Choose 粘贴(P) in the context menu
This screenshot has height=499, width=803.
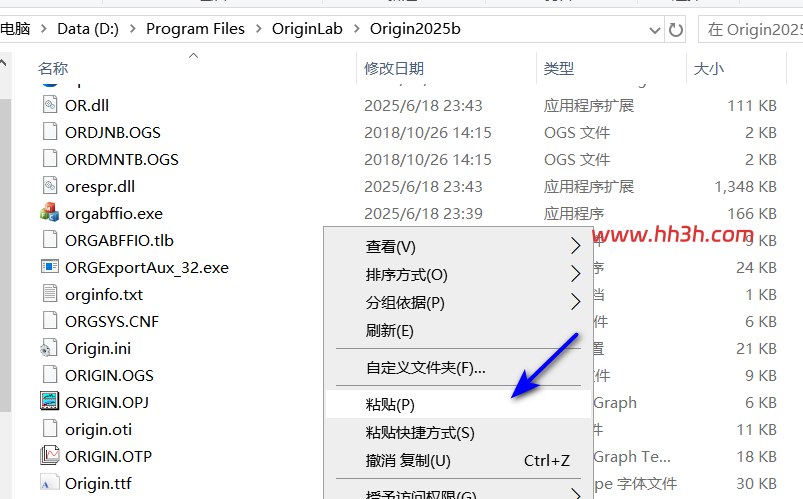click(x=458, y=404)
